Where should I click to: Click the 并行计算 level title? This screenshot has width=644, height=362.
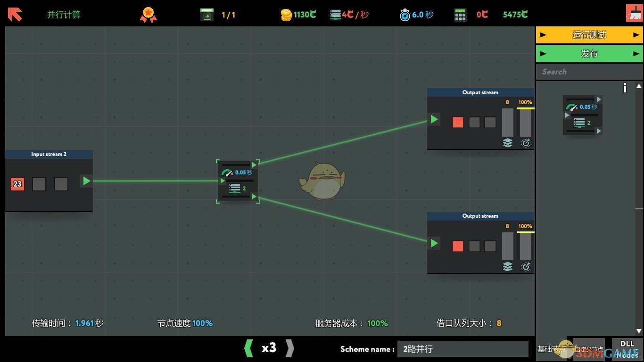point(64,15)
